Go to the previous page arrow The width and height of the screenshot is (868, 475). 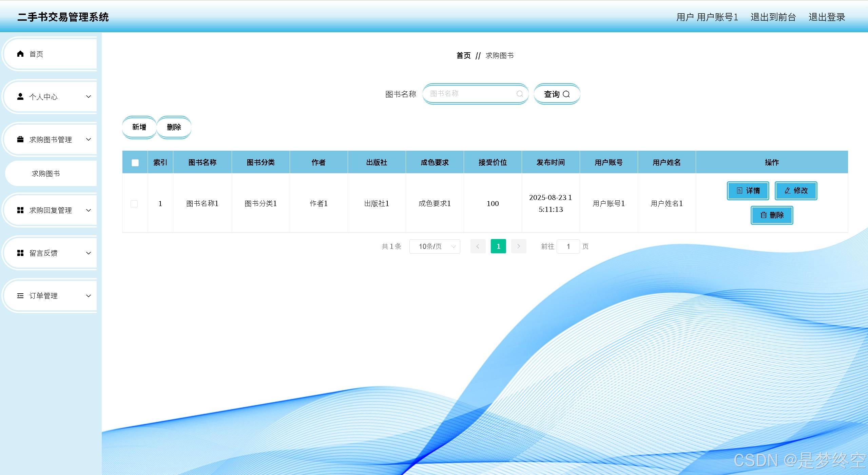coord(478,246)
